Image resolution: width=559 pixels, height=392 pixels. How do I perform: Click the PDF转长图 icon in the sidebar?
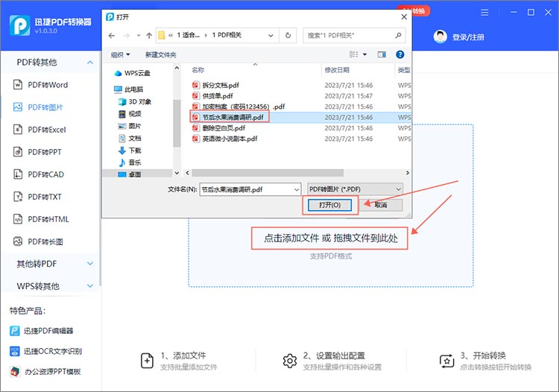click(x=18, y=241)
